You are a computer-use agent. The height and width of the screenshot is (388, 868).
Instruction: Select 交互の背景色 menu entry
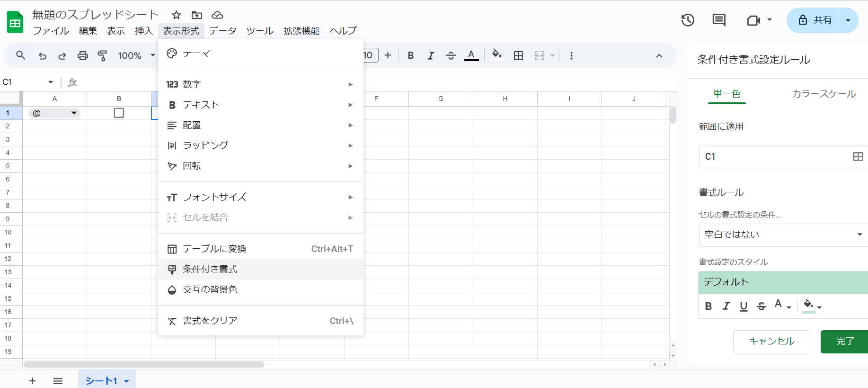(260, 289)
